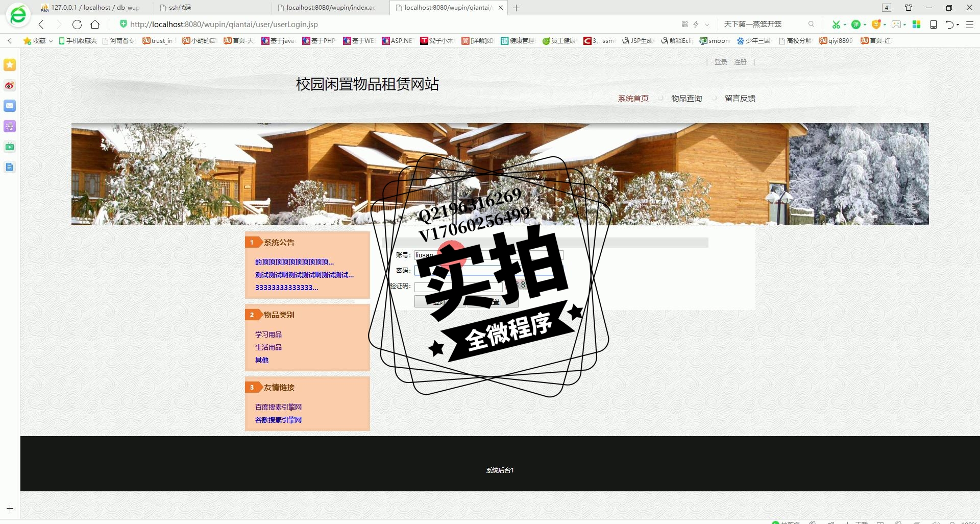This screenshot has width=980, height=524.
Task: Open the 收藏 favorites star button
Action: tap(34, 40)
